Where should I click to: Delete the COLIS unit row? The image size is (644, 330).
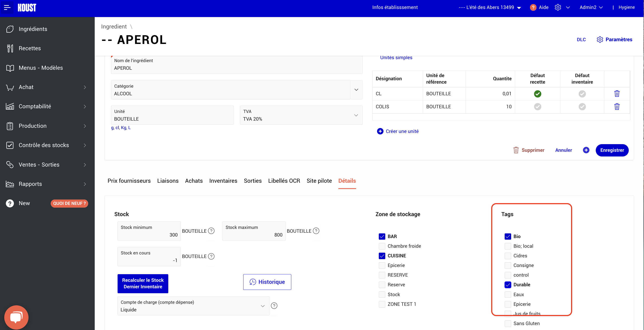(x=617, y=107)
